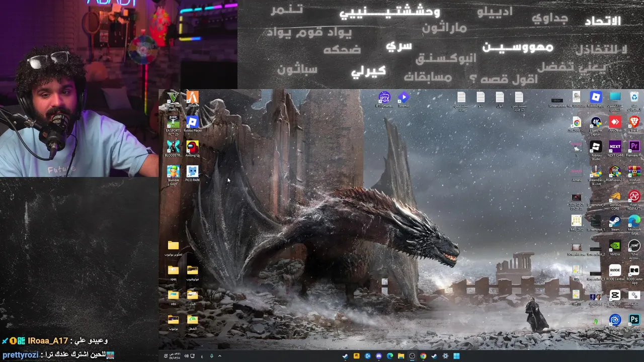The image size is (644, 362).
Task: Open the Brave browser shortcut
Action: coord(634,124)
